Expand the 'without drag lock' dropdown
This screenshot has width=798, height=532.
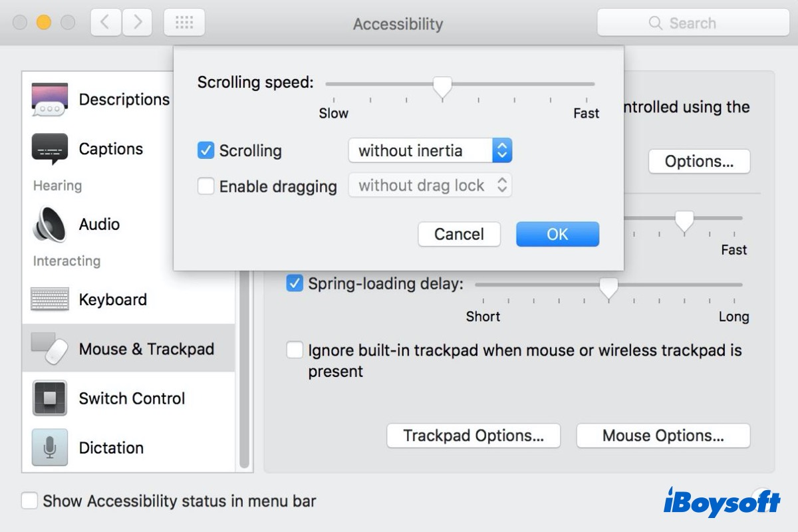[x=430, y=186]
